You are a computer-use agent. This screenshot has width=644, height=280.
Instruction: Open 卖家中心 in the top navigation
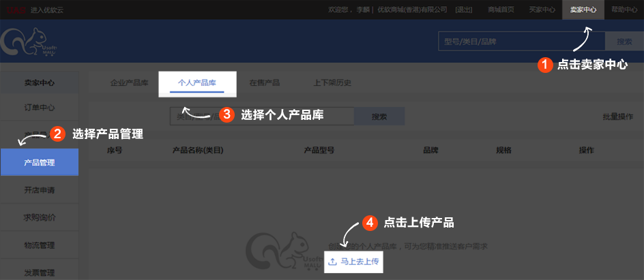(x=583, y=10)
